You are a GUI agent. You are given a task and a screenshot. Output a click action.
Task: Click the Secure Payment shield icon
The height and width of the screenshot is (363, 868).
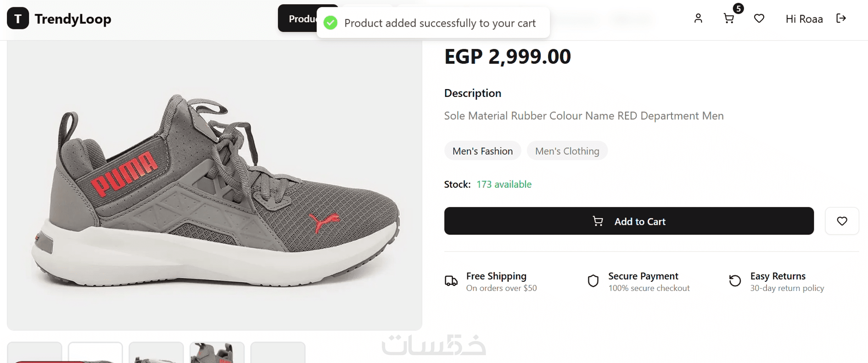pos(593,281)
